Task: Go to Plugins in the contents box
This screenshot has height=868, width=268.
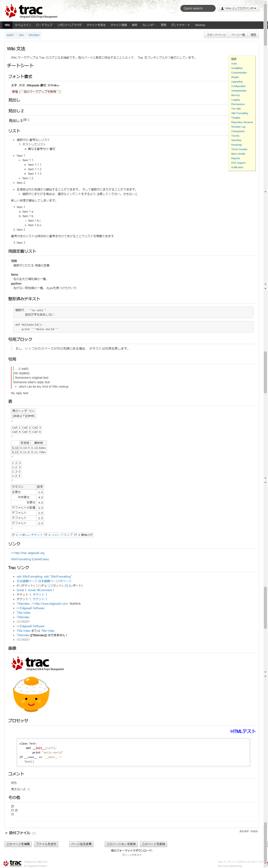Action: point(235,77)
